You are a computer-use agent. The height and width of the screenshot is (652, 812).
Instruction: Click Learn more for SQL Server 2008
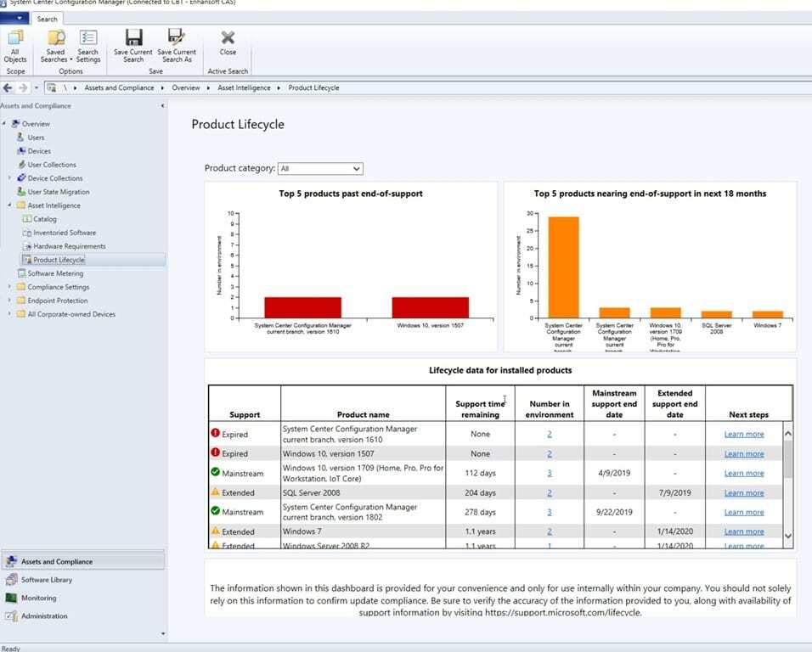pos(743,492)
